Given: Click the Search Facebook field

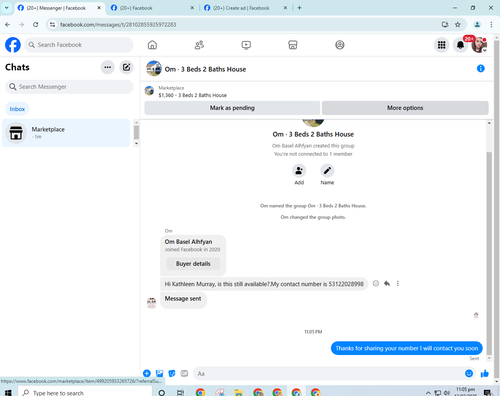Looking at the screenshot, I should 79,45.
